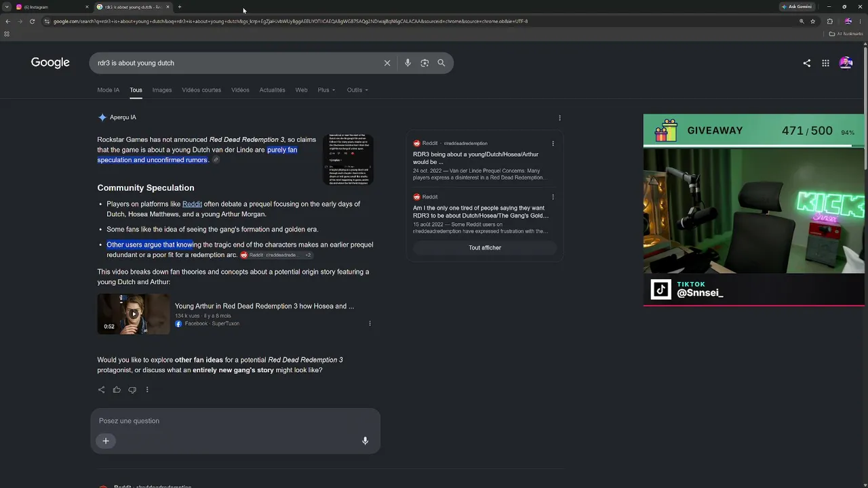Viewport: 868px width, 488px height.
Task: Open Chrome's three-dot main menu
Action: pyautogui.click(x=861, y=21)
